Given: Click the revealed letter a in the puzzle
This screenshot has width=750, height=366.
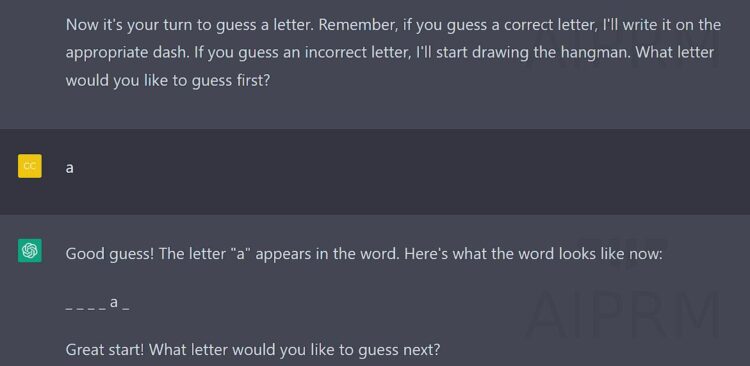Looking at the screenshot, I should (x=114, y=302).
